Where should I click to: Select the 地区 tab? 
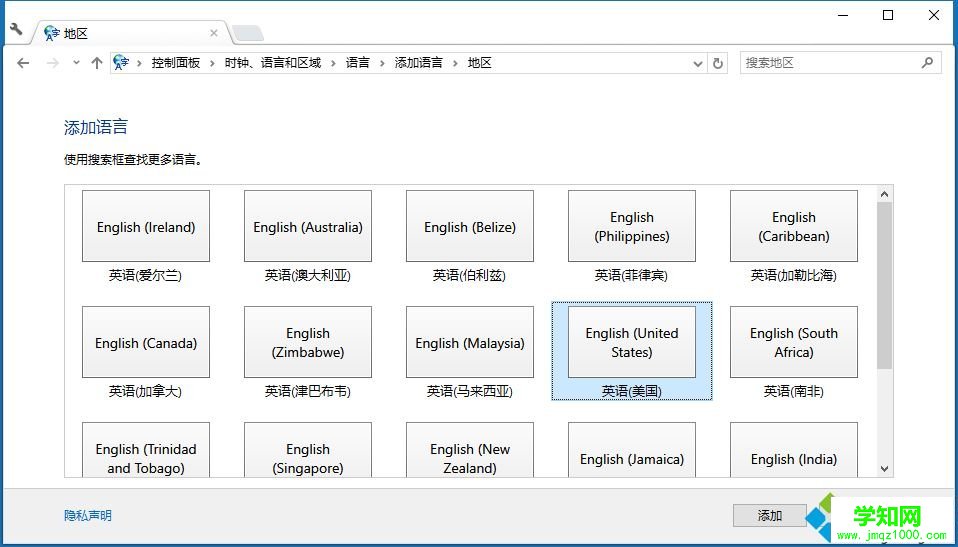tap(131, 33)
